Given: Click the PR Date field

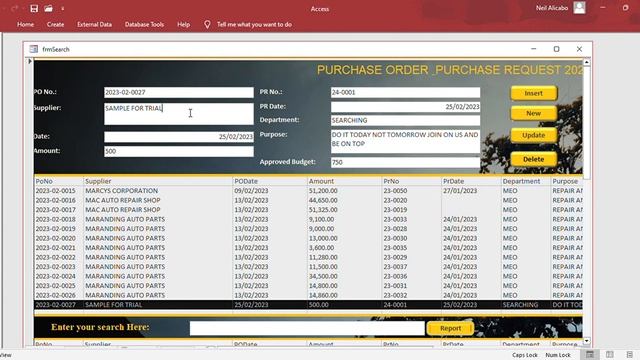Looking at the screenshot, I should point(405,107).
